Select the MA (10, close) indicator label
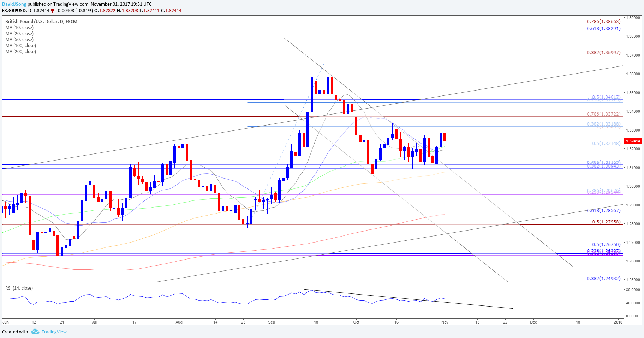Screen dimensions: 644x338 click(19, 28)
